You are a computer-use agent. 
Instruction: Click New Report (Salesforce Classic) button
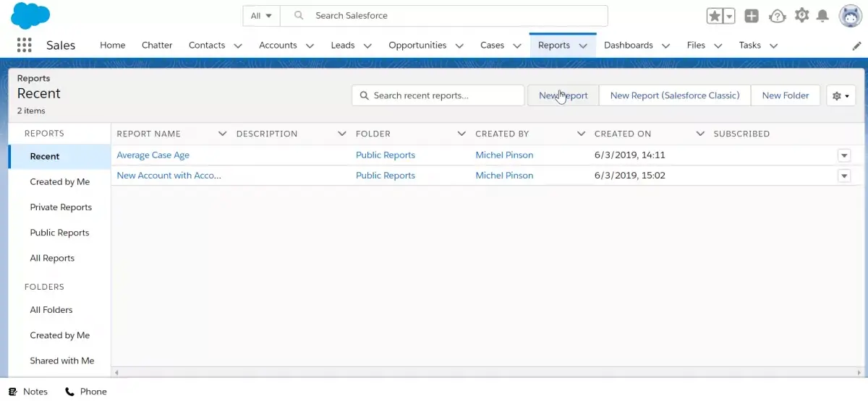coord(675,95)
